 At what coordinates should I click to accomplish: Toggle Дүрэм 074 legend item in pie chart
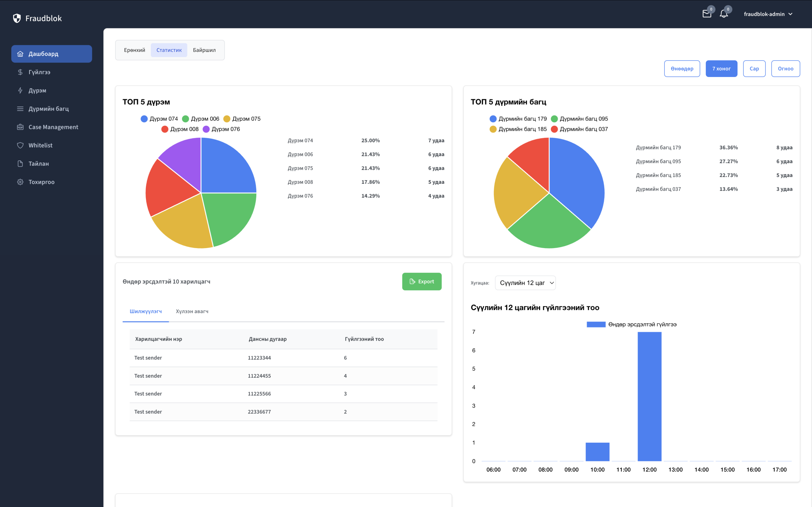click(159, 119)
